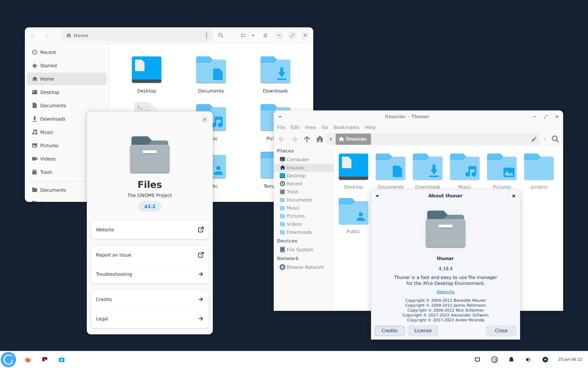Open the hamburger menu in GNOME Files
Screen dimensions: 588x368
[x=265, y=35]
